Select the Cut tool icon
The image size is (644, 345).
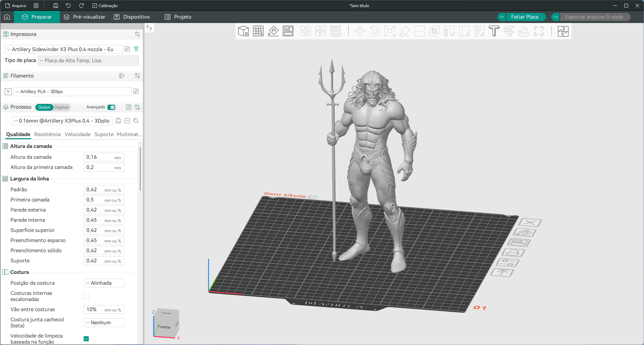point(419,31)
